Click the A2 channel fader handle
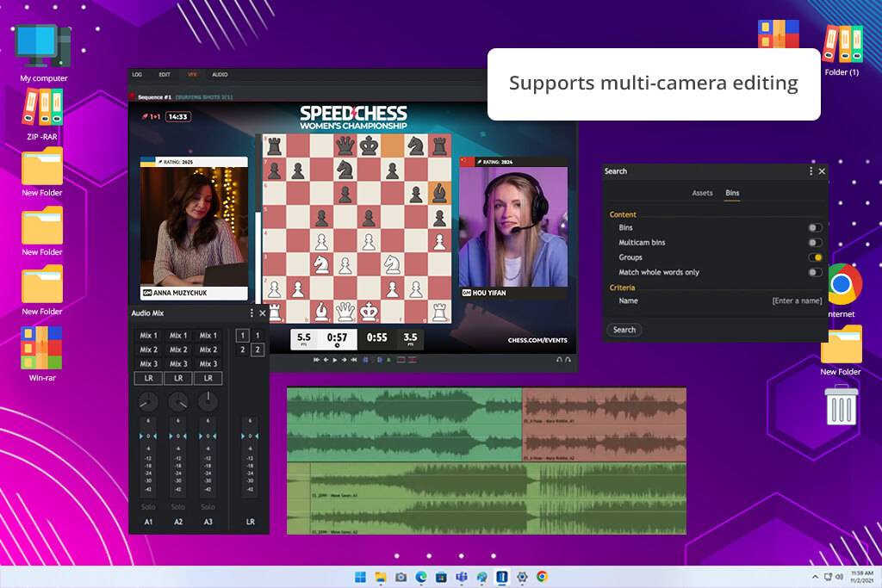The width and height of the screenshot is (882, 588). click(x=178, y=436)
